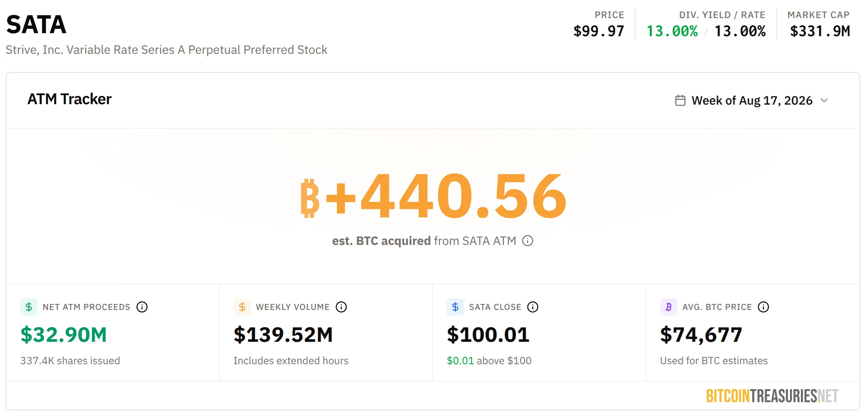Click the green 13.00% dividend yield
Image resolution: width=868 pixels, height=418 pixels.
click(x=672, y=31)
